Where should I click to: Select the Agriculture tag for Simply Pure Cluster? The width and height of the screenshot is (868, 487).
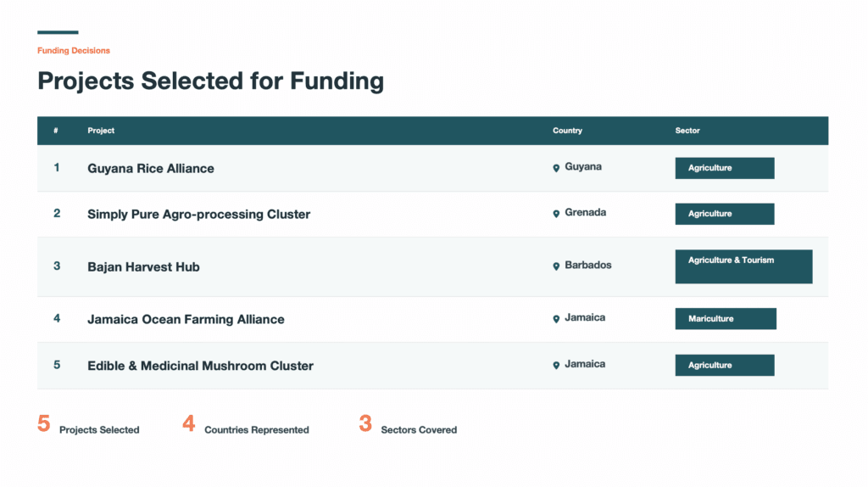(x=724, y=214)
